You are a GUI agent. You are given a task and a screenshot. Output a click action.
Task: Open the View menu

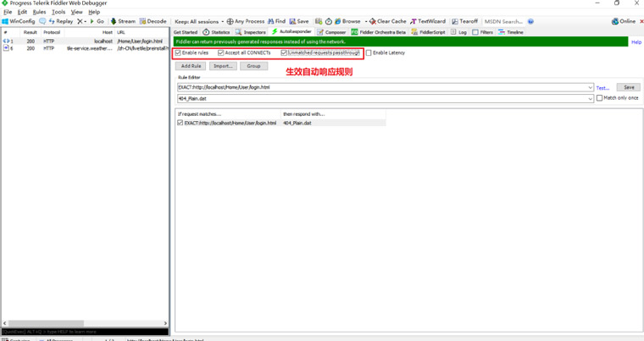[x=77, y=12]
